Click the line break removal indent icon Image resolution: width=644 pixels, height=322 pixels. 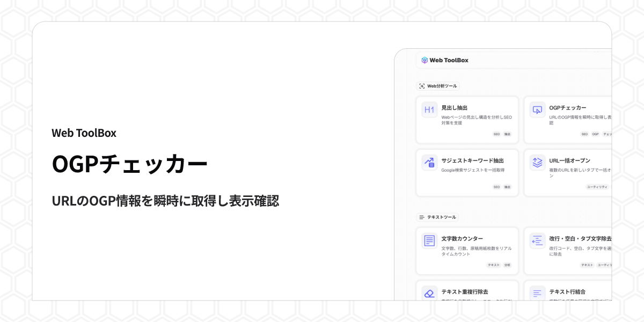pyautogui.click(x=537, y=241)
